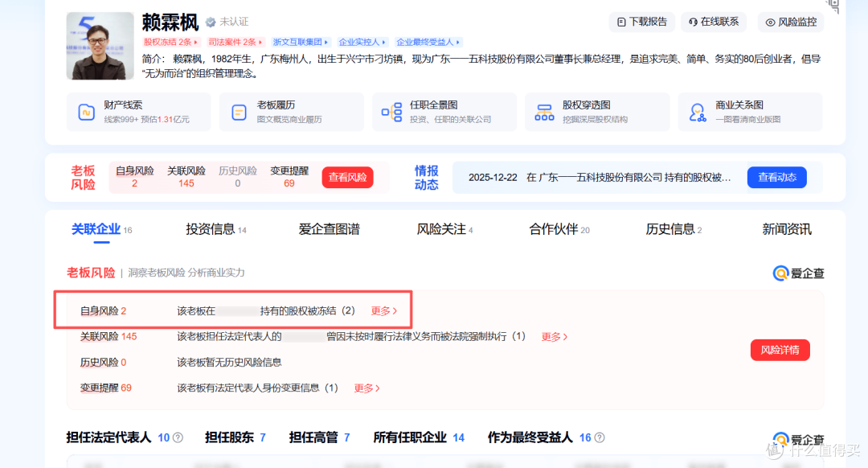This screenshot has width=868, height=468.
Task: Click the help icon after 担任法定代表人 10
Action: pyautogui.click(x=178, y=437)
